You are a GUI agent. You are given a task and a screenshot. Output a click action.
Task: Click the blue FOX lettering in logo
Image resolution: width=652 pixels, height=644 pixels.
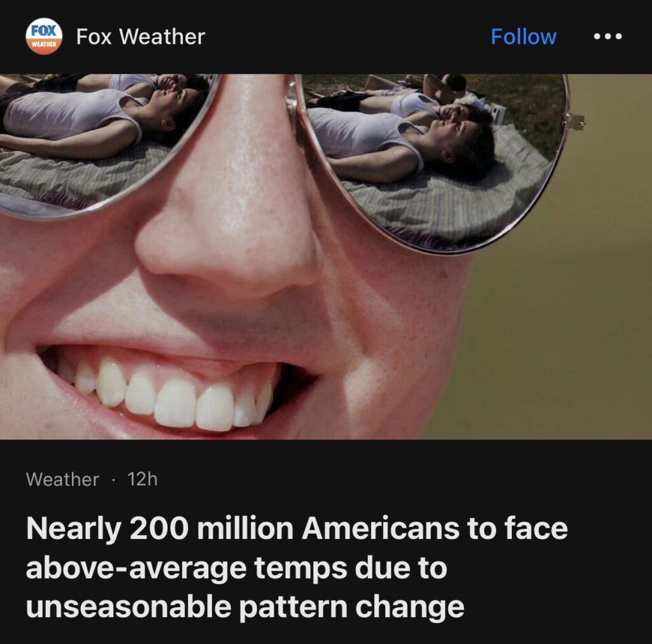click(x=44, y=31)
